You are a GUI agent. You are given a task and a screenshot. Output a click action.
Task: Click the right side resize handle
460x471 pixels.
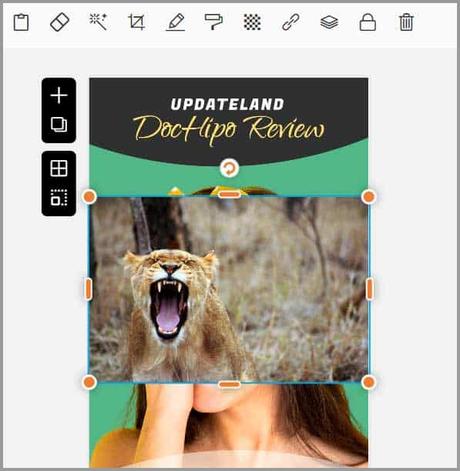[370, 289]
